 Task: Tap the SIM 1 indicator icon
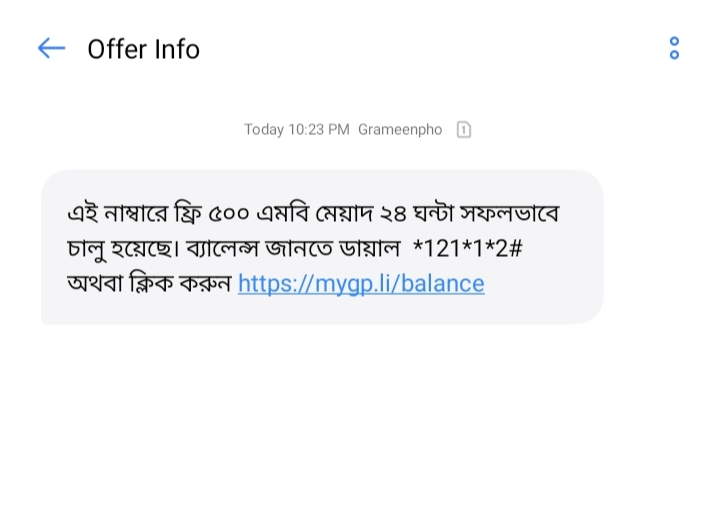tap(464, 129)
